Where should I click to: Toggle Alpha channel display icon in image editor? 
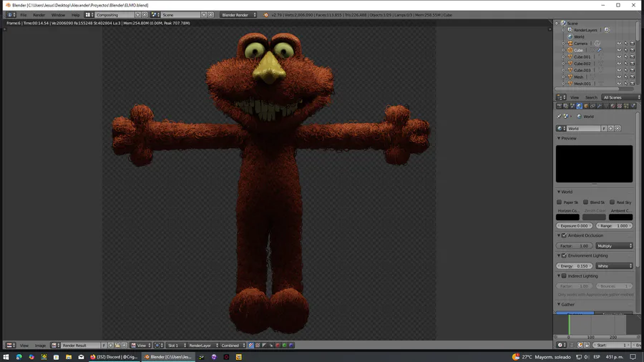coord(264,345)
